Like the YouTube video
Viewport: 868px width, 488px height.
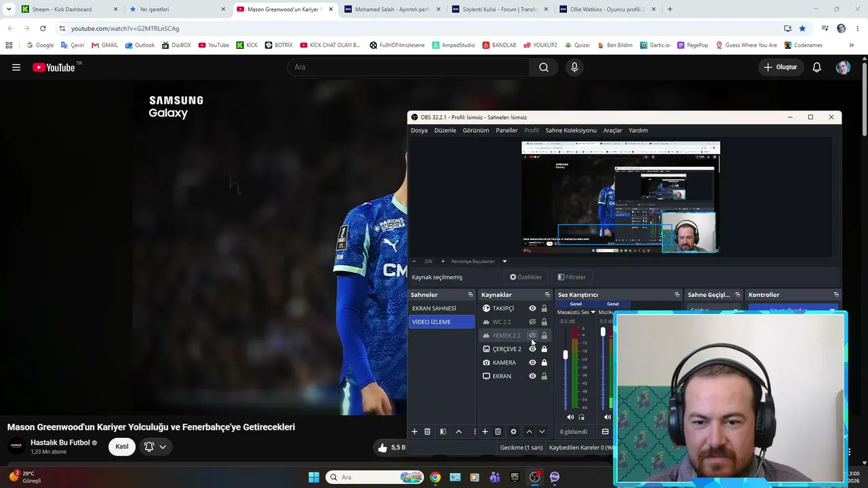point(391,447)
